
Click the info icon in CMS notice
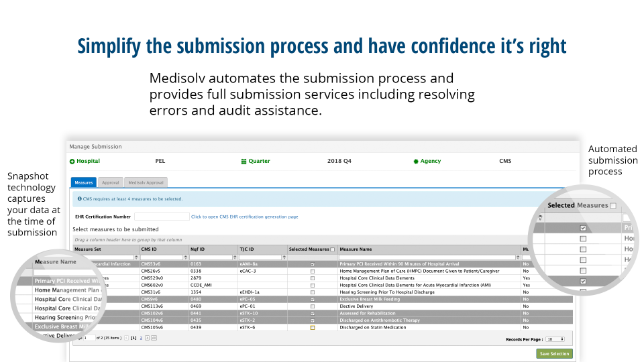click(80, 198)
